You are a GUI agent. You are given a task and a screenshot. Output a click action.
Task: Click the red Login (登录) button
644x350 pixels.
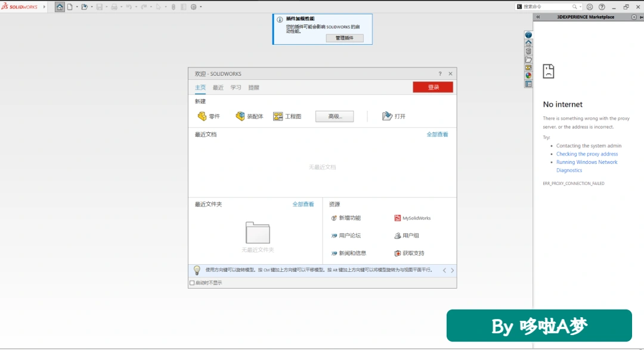(433, 87)
